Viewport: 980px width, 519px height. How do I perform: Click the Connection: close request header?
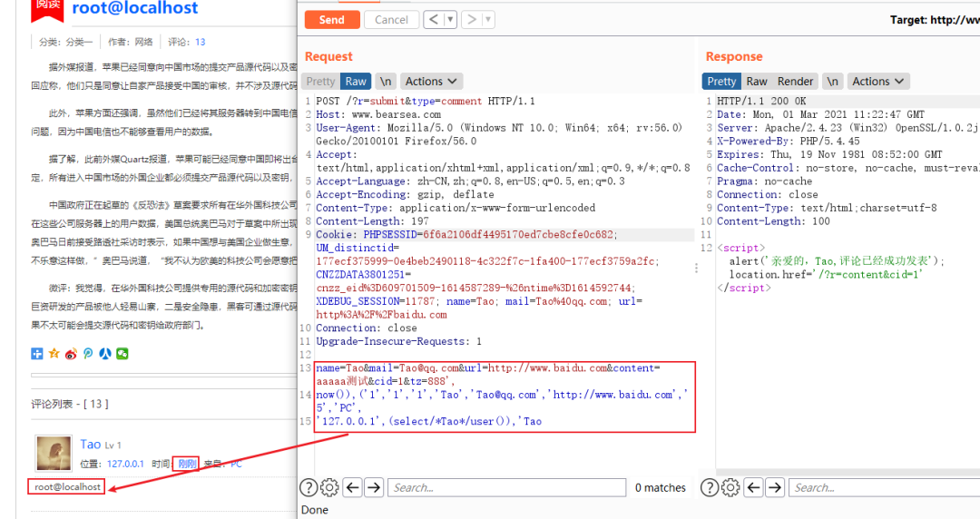coord(366,328)
